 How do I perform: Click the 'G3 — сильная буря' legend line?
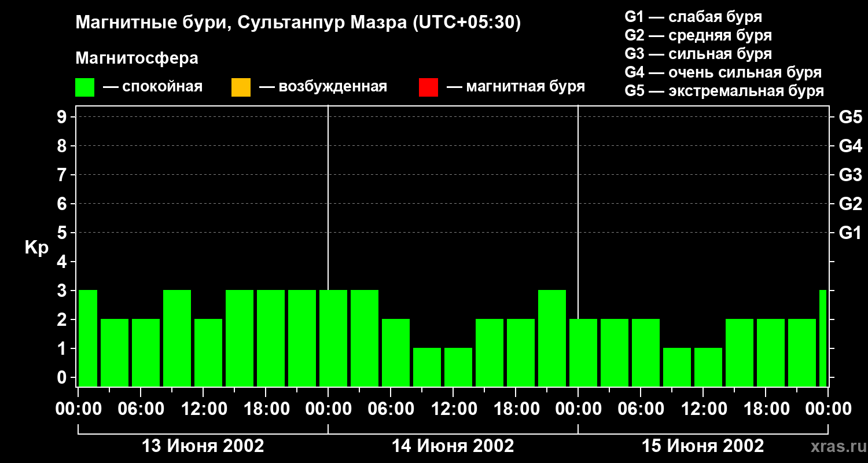tap(698, 54)
